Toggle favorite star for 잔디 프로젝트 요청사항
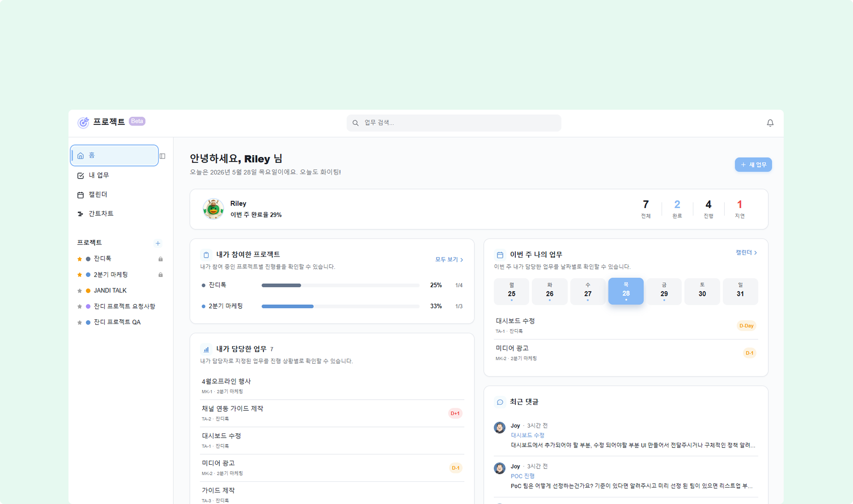853x504 pixels. (80, 306)
